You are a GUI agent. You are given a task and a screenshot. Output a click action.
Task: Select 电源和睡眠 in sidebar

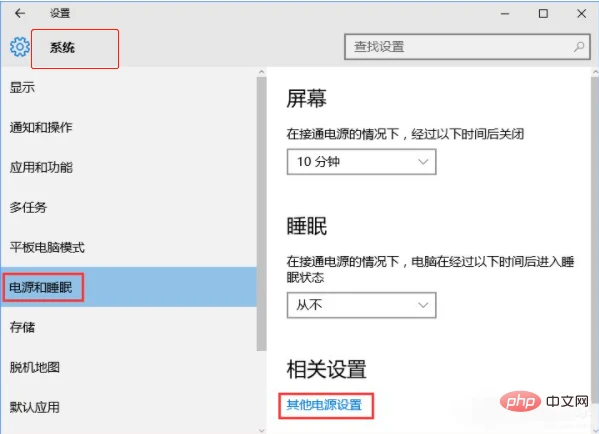128,287
